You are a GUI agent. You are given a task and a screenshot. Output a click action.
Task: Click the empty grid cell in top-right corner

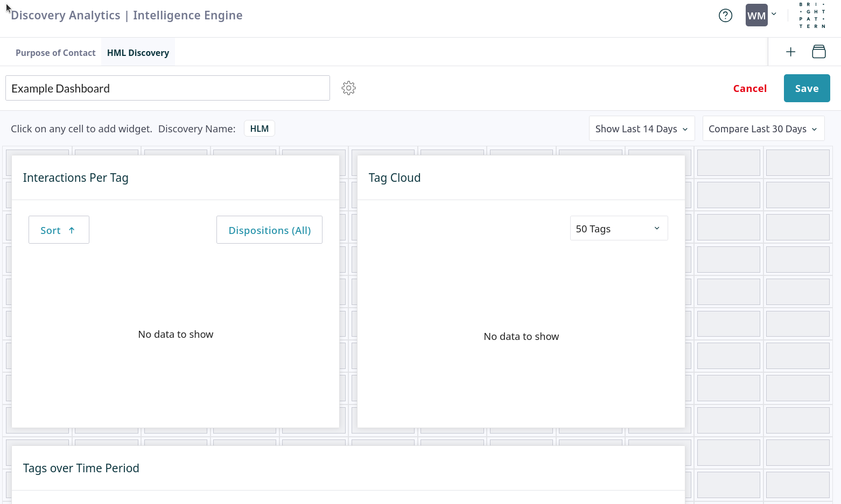797,162
